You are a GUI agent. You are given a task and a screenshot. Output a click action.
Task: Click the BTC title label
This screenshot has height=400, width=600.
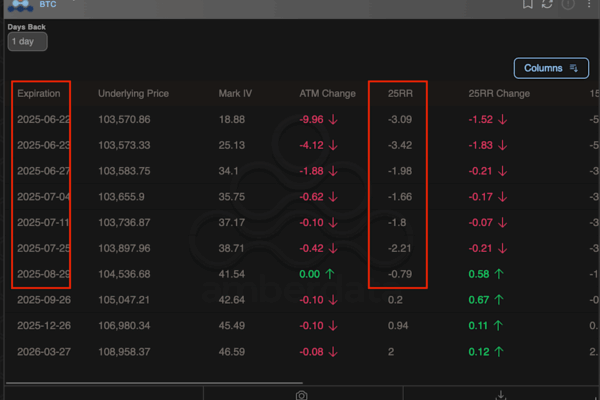48,4
